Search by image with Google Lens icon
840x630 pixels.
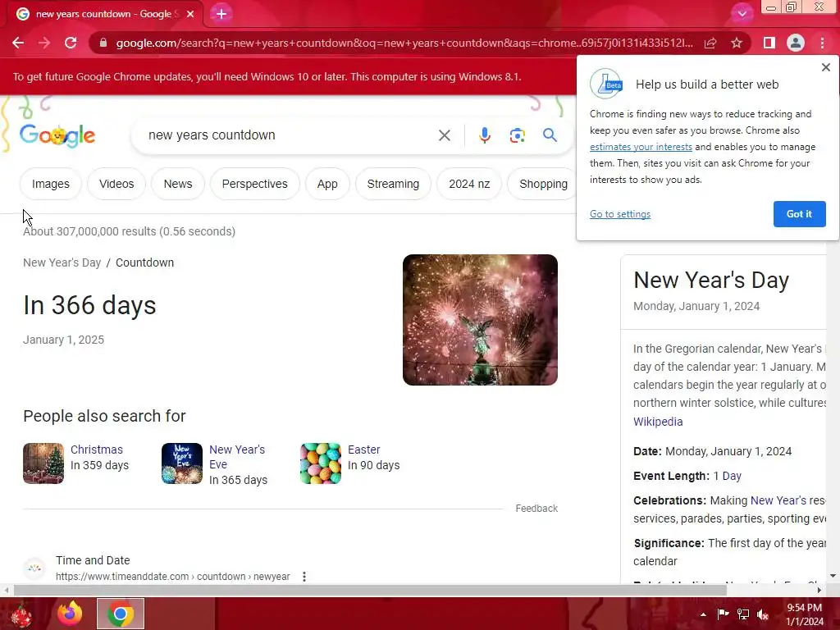point(517,135)
